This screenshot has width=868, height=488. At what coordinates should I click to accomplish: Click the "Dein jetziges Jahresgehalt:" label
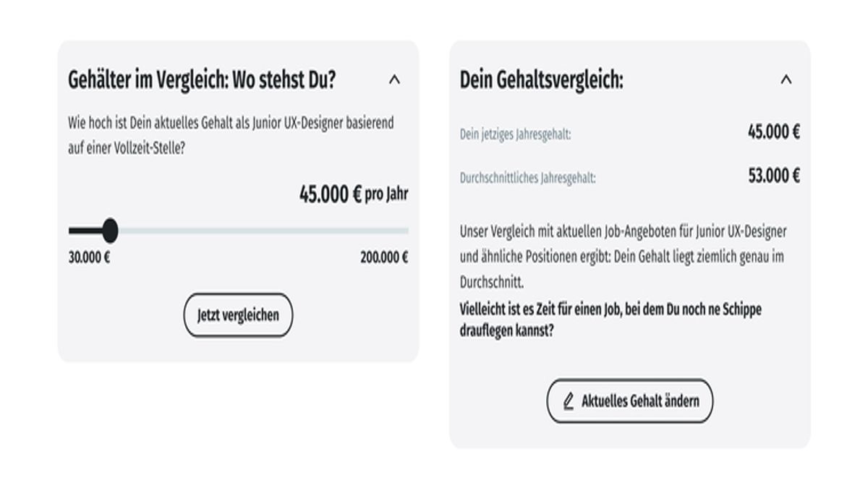(515, 134)
